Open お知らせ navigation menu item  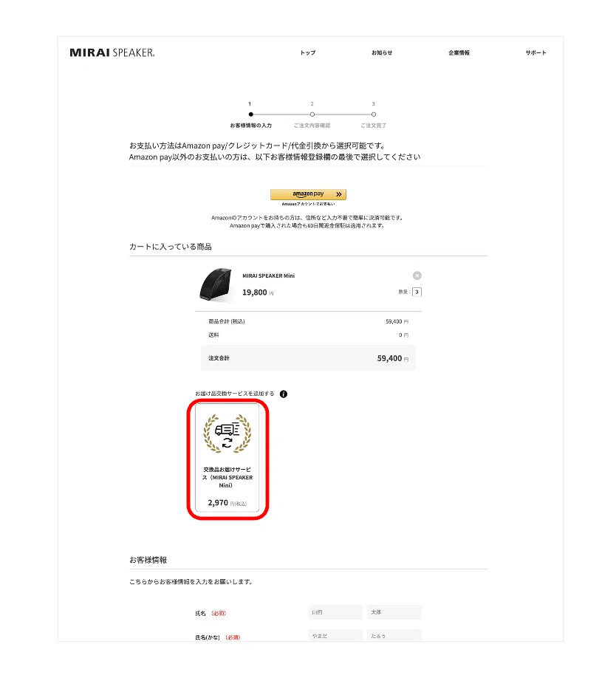pyautogui.click(x=382, y=52)
